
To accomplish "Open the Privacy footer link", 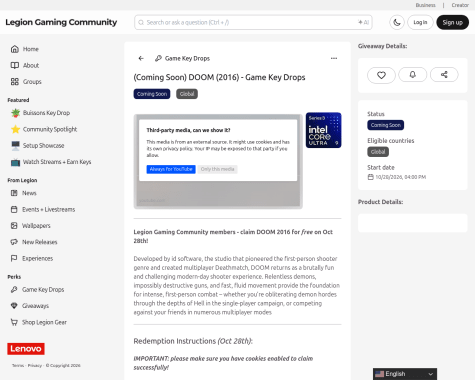I will coord(35,365).
